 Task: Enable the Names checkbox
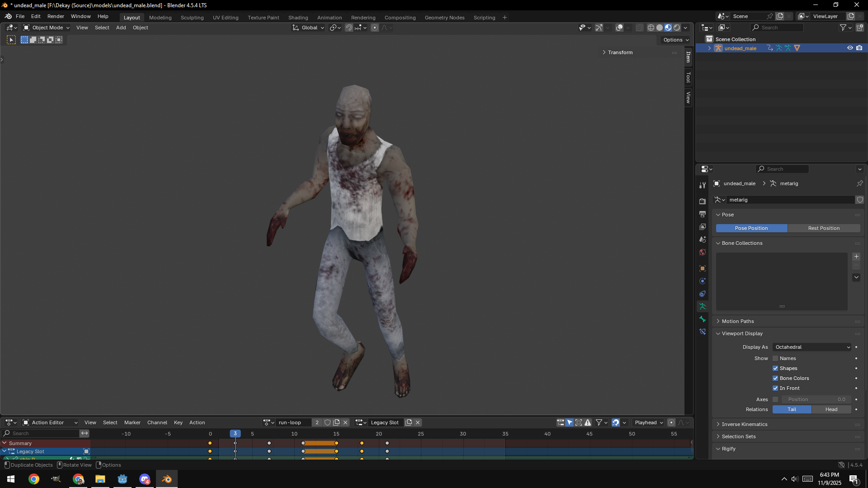coord(775,358)
